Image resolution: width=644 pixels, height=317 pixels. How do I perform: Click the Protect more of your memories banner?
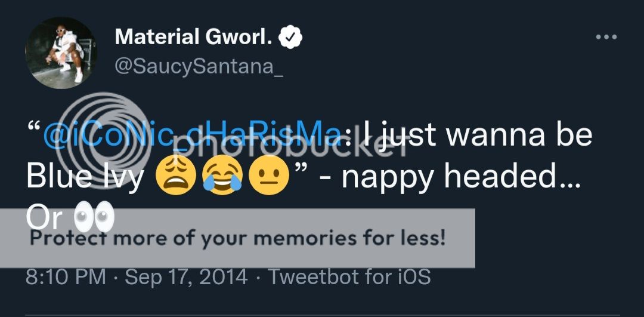point(237,239)
